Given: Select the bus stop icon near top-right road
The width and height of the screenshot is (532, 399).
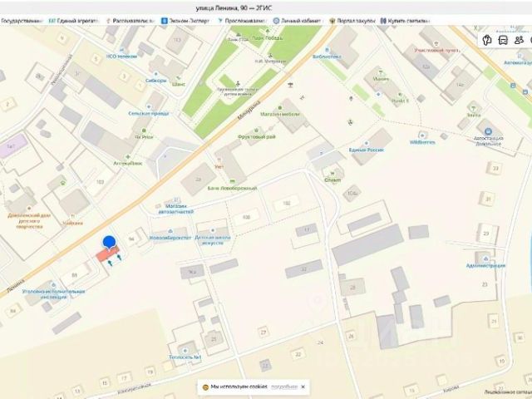Looking at the screenshot, I should pos(513,85).
